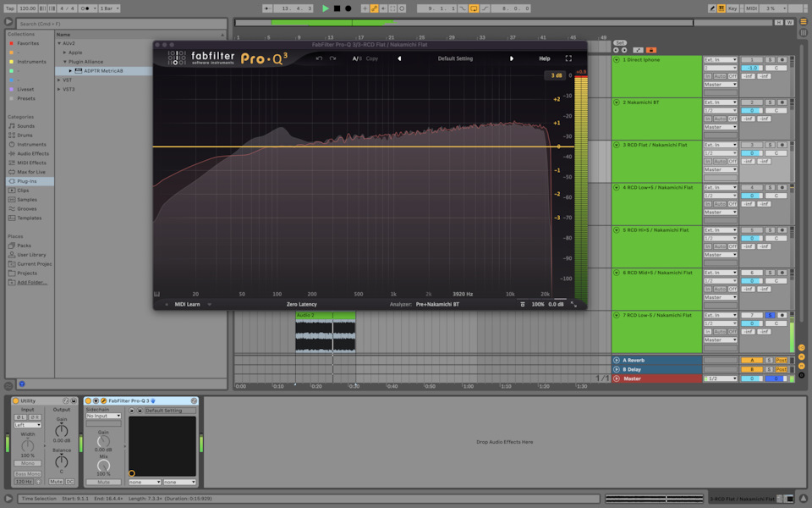812x508 pixels.
Task: Start playback with the green Play button
Action: (325, 8)
